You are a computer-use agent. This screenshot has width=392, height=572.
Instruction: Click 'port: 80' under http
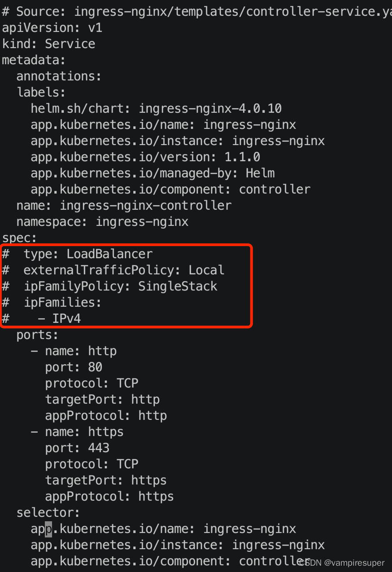(74, 367)
